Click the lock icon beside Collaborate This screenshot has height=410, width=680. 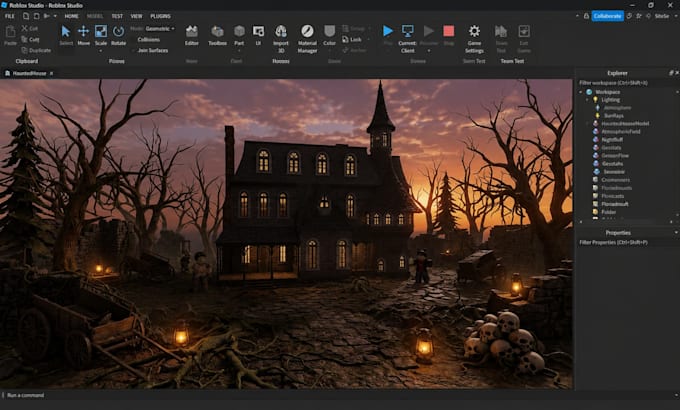586,16
